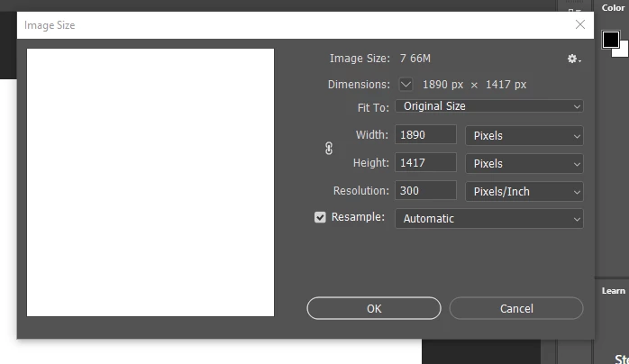This screenshot has width=629, height=364.
Task: Click the Cancel button
Action: pos(516,308)
